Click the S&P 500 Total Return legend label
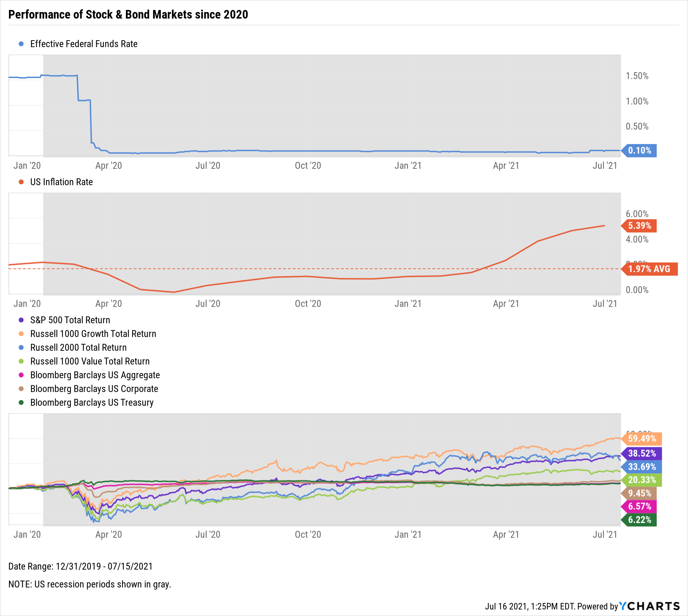Screen dimensions: 688x616 coord(70,320)
